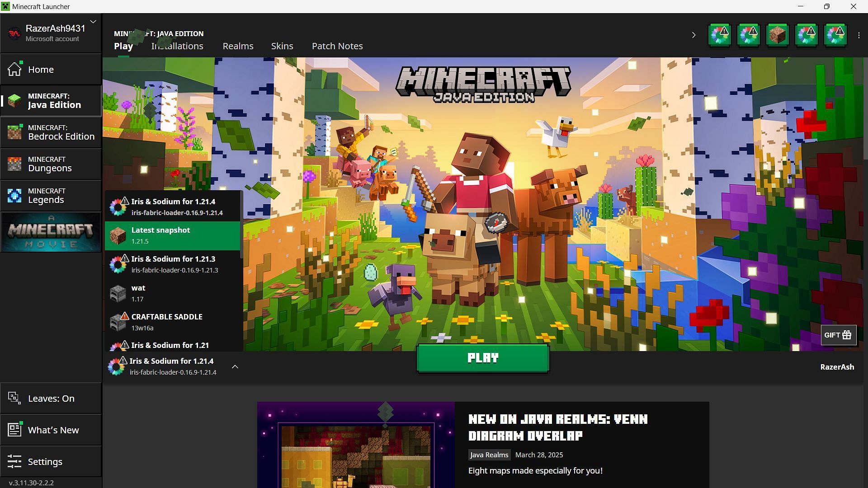Select the wat 1.17 installation

[x=172, y=293]
